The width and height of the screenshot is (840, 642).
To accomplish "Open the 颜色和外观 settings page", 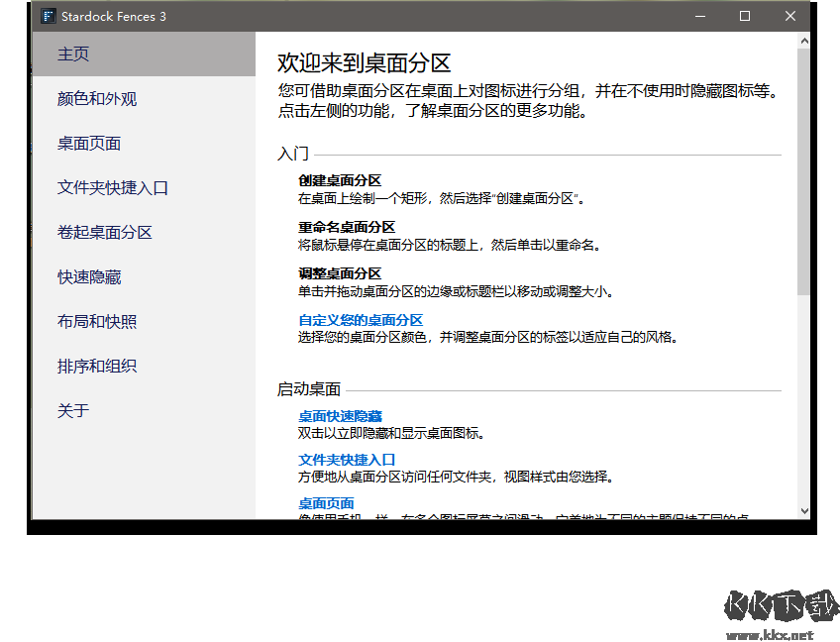I will click(97, 99).
